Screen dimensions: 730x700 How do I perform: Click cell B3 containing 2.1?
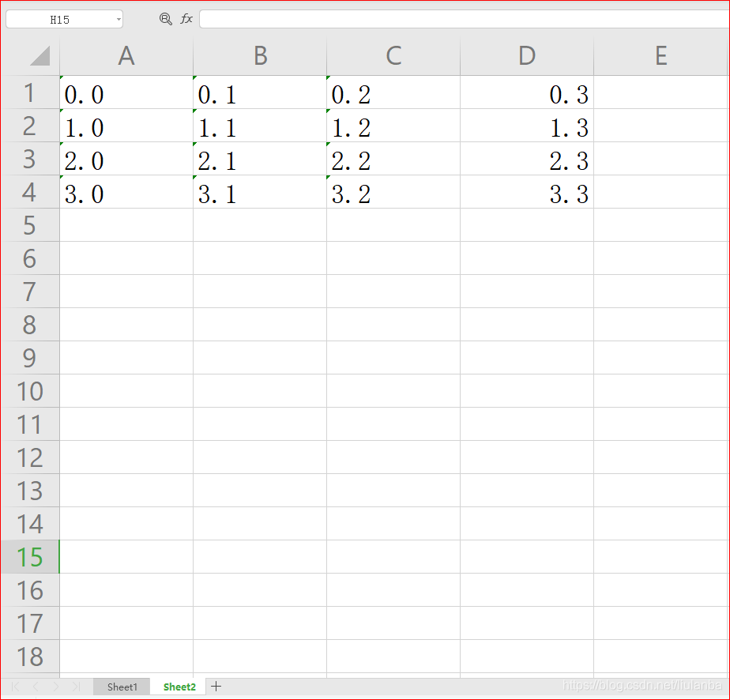point(260,159)
